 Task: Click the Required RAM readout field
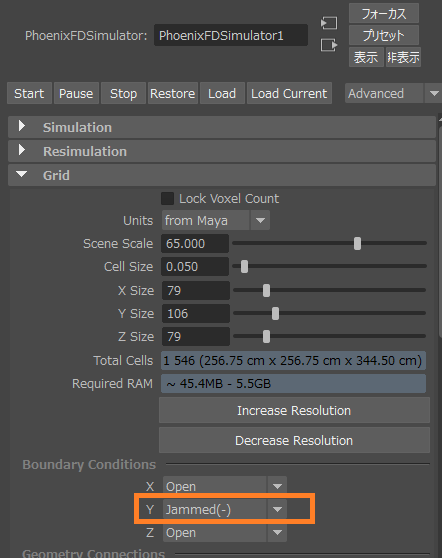pos(293,384)
